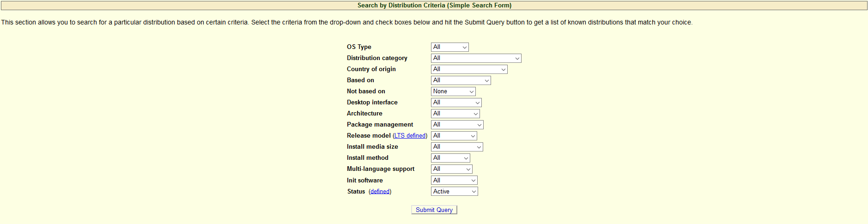This screenshot has height=224, width=868.
Task: Expand the Desktop interface dropdown
Action: click(456, 103)
